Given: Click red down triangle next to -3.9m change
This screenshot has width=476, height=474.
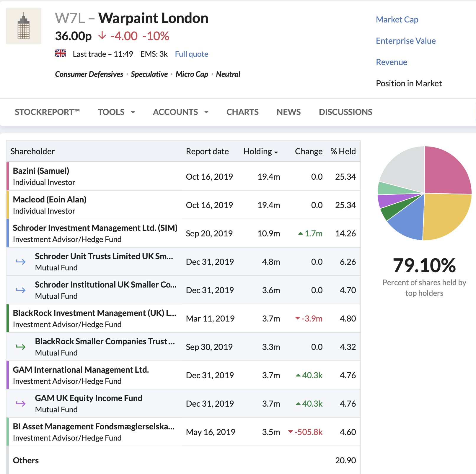Looking at the screenshot, I should [298, 318].
